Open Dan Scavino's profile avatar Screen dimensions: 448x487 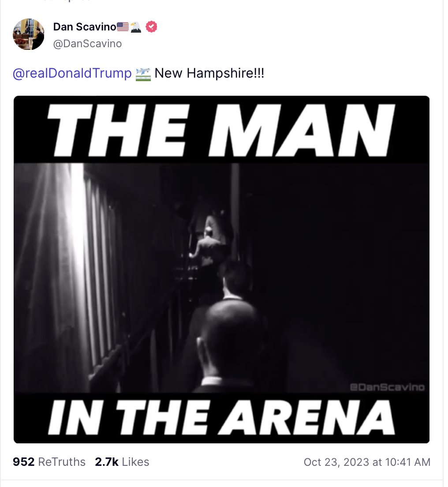click(x=29, y=34)
